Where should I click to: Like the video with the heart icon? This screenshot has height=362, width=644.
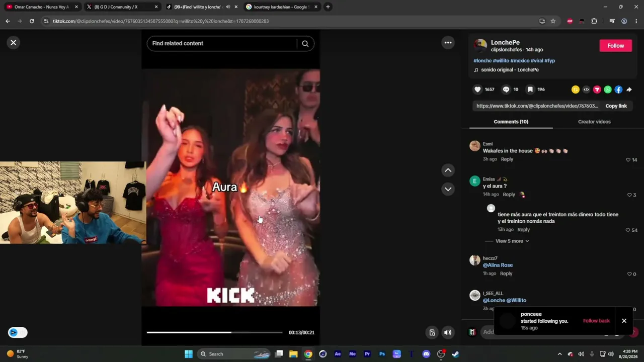tap(477, 89)
